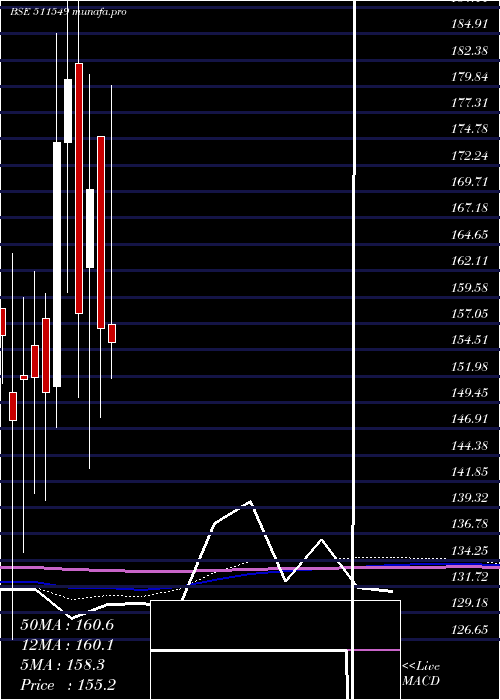Click the 177.31 price axis label
This screenshot has width=500, height=700.
click(x=470, y=103)
